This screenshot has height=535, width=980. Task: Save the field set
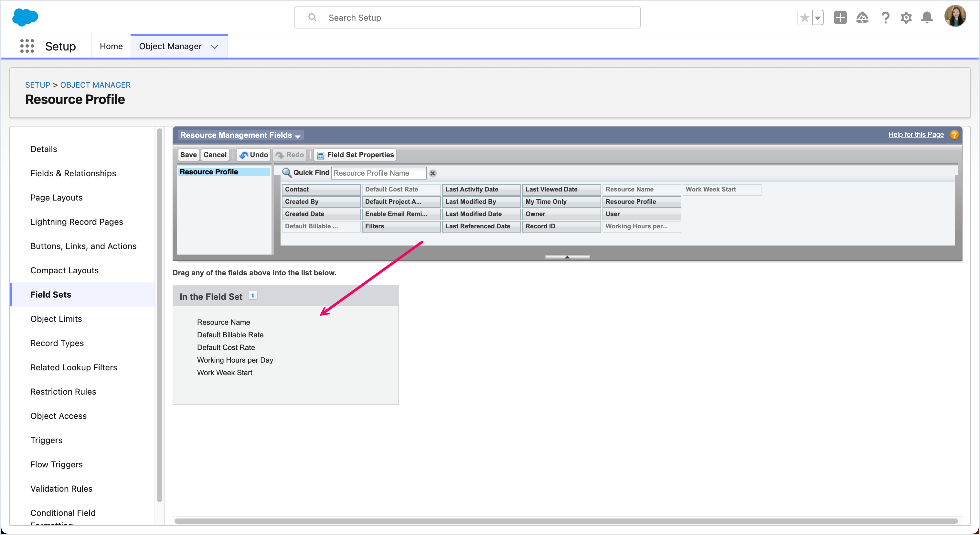[x=188, y=155]
